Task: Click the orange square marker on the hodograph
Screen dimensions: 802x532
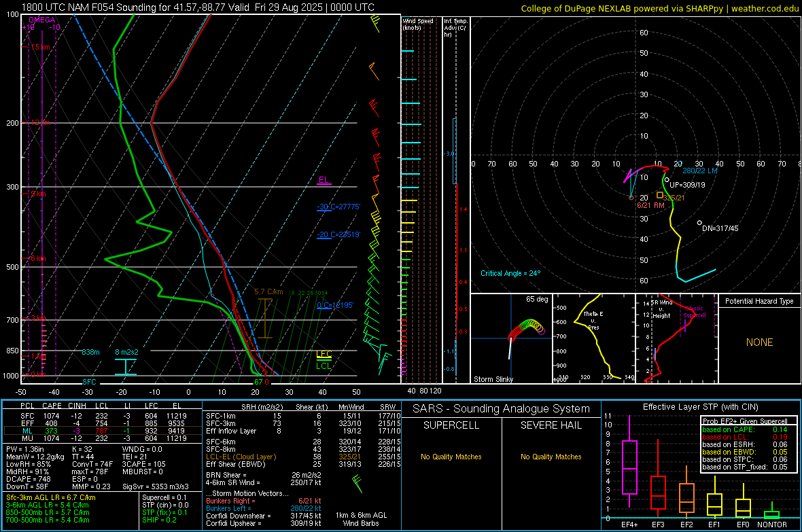Action: point(660,195)
